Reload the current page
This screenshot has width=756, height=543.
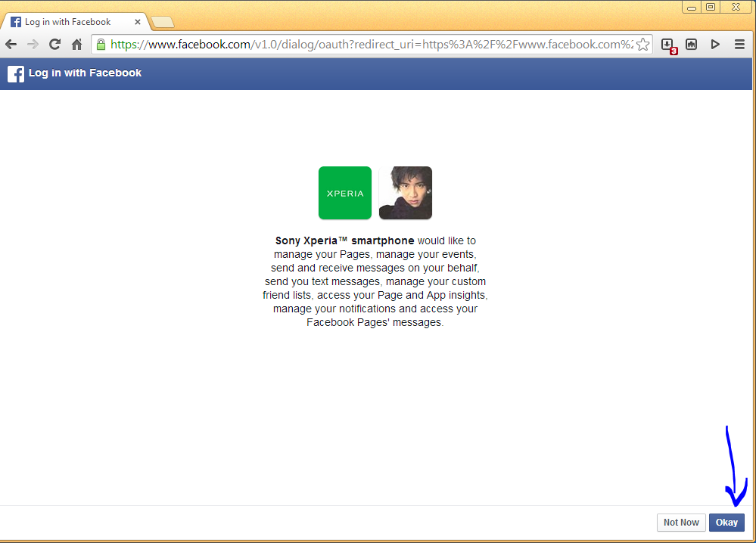coord(55,45)
